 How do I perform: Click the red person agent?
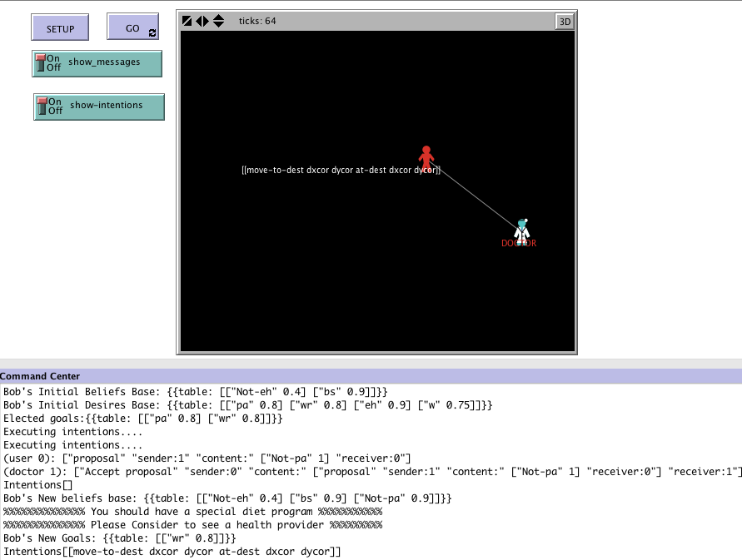tap(426, 156)
